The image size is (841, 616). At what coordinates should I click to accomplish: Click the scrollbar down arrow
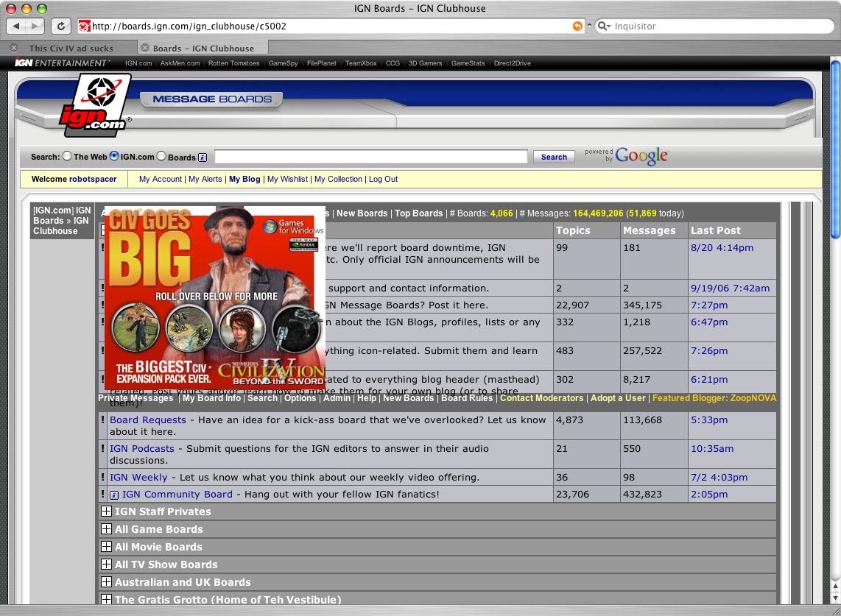point(835,598)
